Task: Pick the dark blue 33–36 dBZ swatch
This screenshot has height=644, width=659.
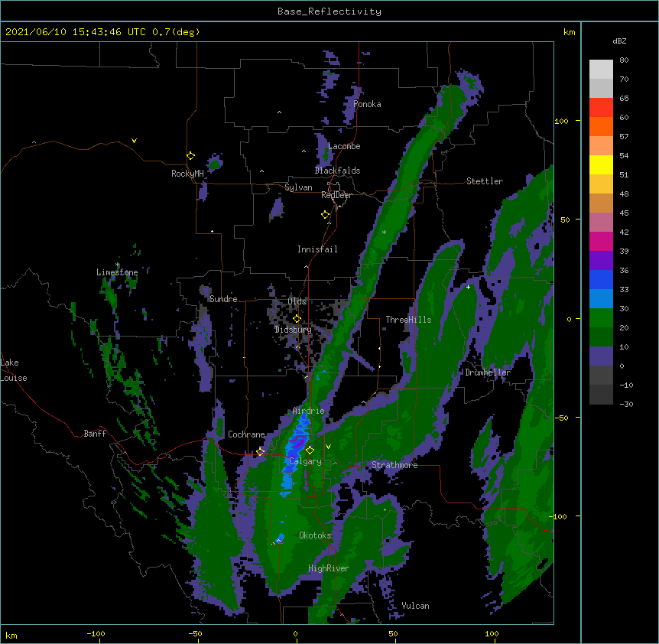Action: tap(601, 280)
